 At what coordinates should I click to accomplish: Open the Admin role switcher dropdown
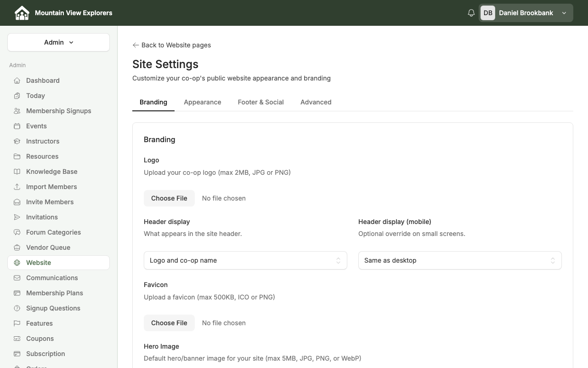point(58,42)
